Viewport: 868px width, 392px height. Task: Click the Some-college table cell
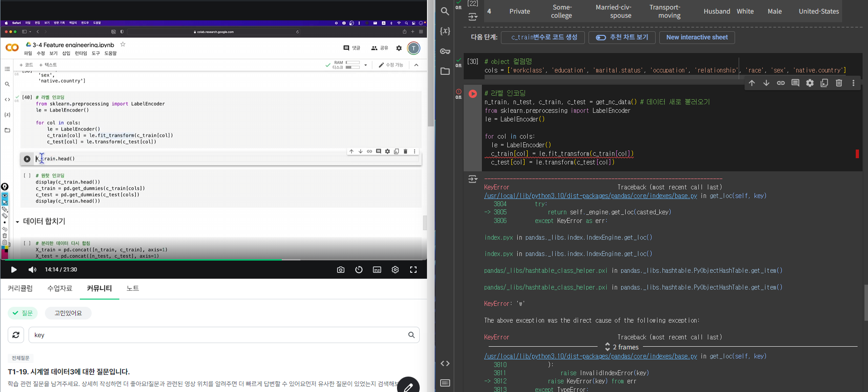click(562, 11)
